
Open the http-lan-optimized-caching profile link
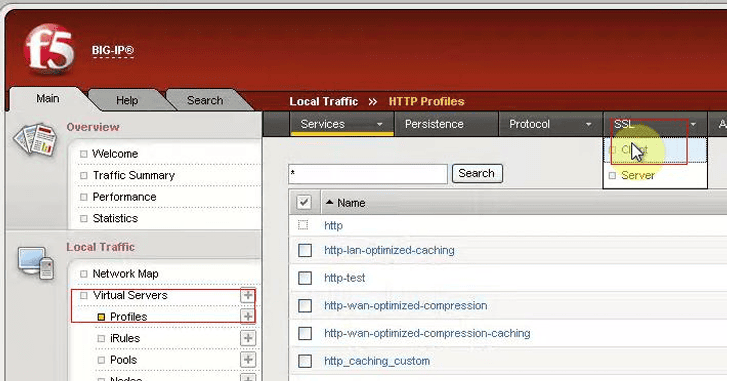pos(389,250)
